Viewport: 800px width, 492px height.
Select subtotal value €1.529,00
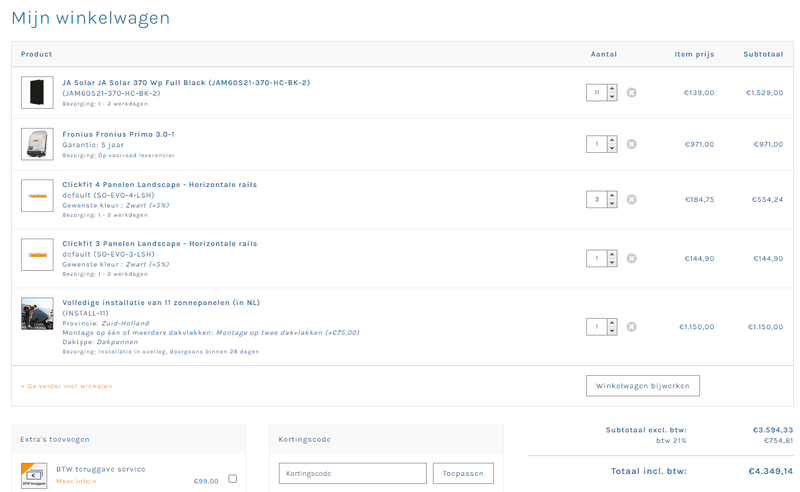[x=764, y=93]
